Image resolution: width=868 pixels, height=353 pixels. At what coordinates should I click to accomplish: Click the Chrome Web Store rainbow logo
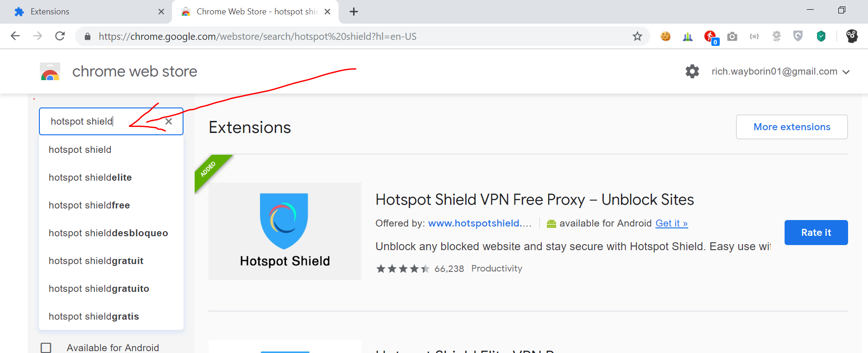[x=50, y=72]
